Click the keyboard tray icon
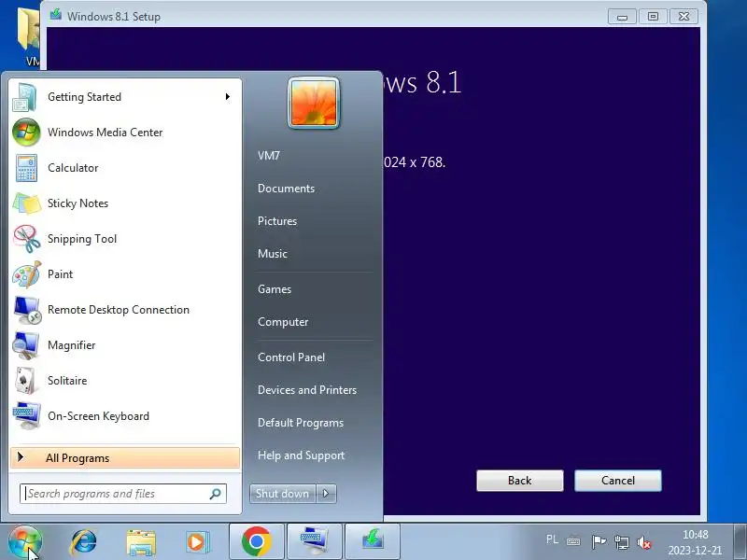This screenshot has width=747, height=560. pos(573,541)
